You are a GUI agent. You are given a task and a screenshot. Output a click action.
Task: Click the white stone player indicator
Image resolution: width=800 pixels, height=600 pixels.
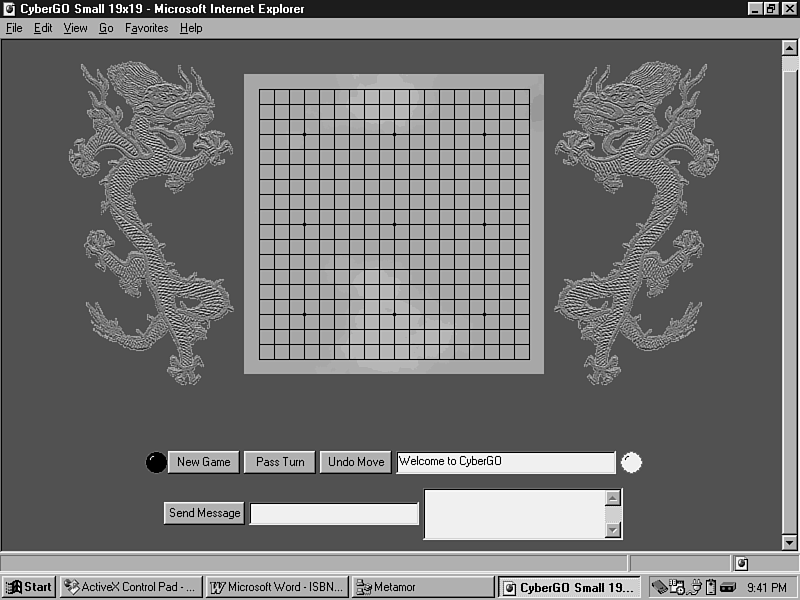coord(631,462)
